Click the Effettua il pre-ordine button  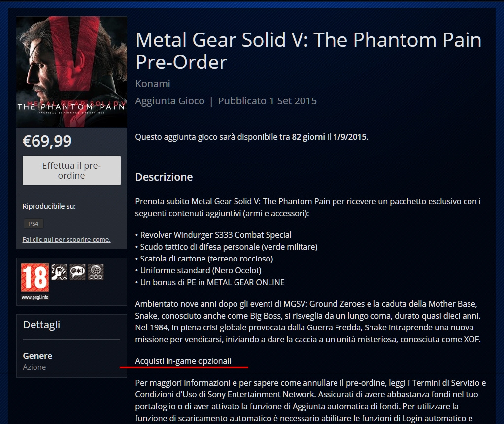click(71, 170)
